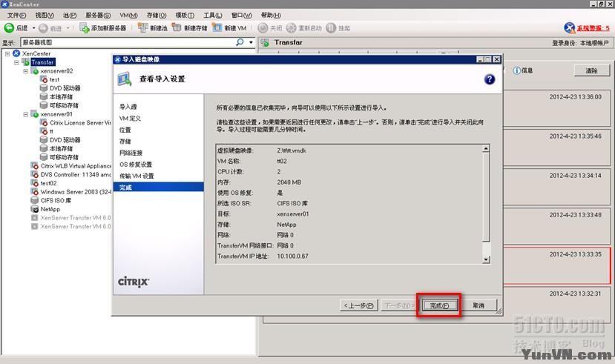
Task: Open the VM(M) menu
Action: (128, 16)
